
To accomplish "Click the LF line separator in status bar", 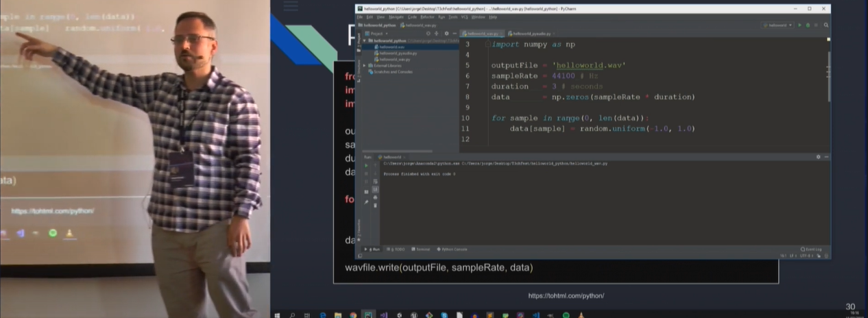I will coord(794,256).
